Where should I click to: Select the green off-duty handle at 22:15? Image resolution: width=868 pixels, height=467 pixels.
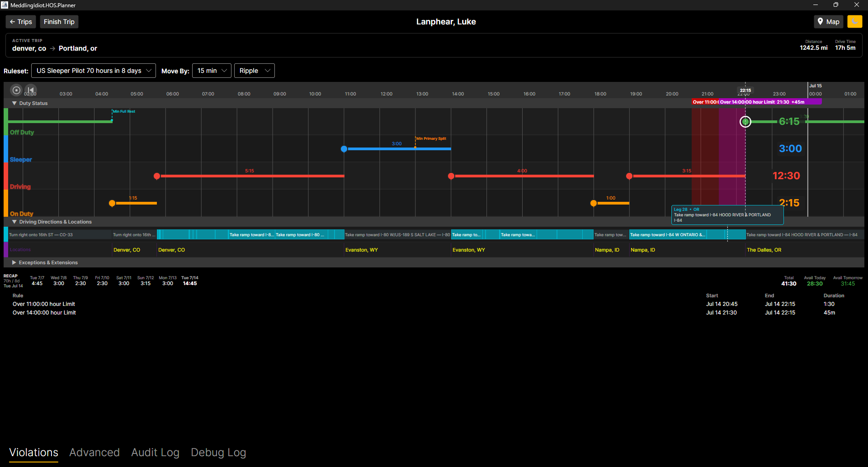pyautogui.click(x=745, y=122)
